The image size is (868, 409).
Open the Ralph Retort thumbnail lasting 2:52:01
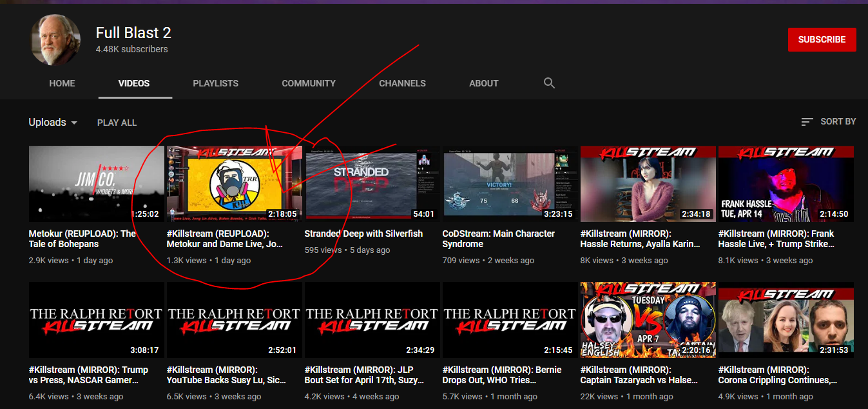tap(235, 320)
